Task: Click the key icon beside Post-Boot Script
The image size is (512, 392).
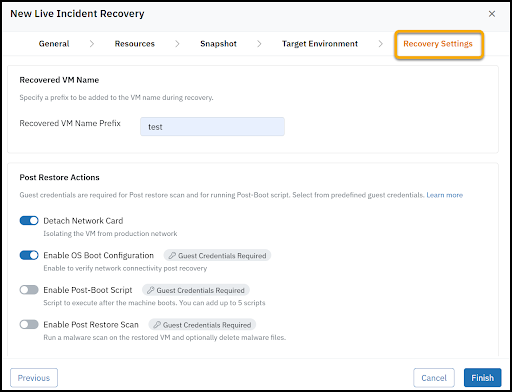Action: [x=151, y=290]
